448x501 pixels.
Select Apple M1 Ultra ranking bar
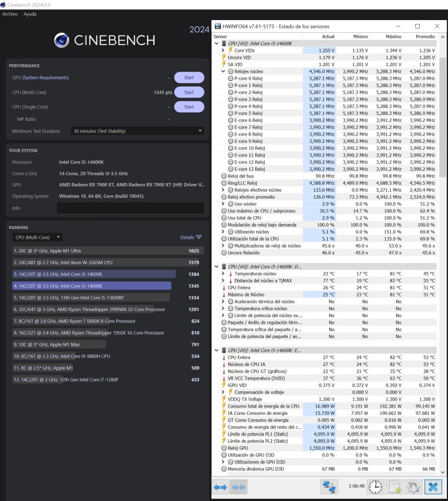click(108, 251)
